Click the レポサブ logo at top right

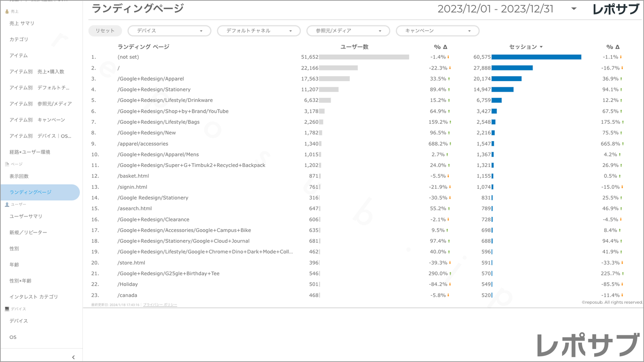pos(615,9)
